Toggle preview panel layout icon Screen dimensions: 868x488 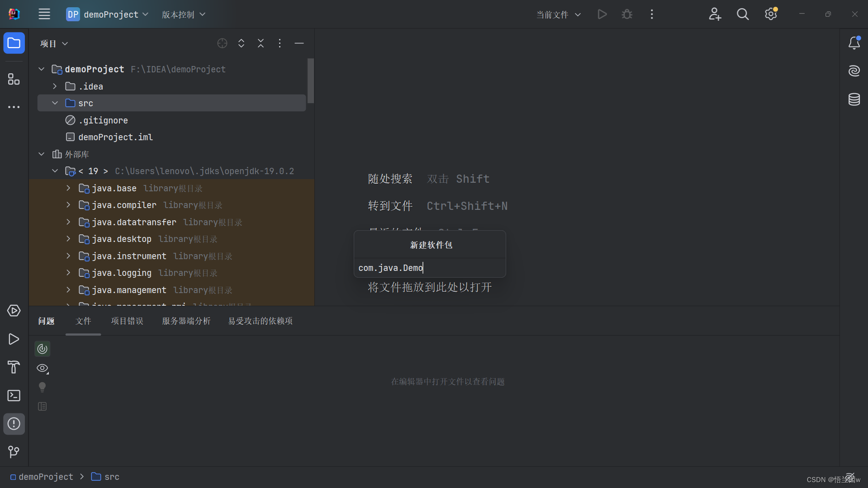click(43, 407)
